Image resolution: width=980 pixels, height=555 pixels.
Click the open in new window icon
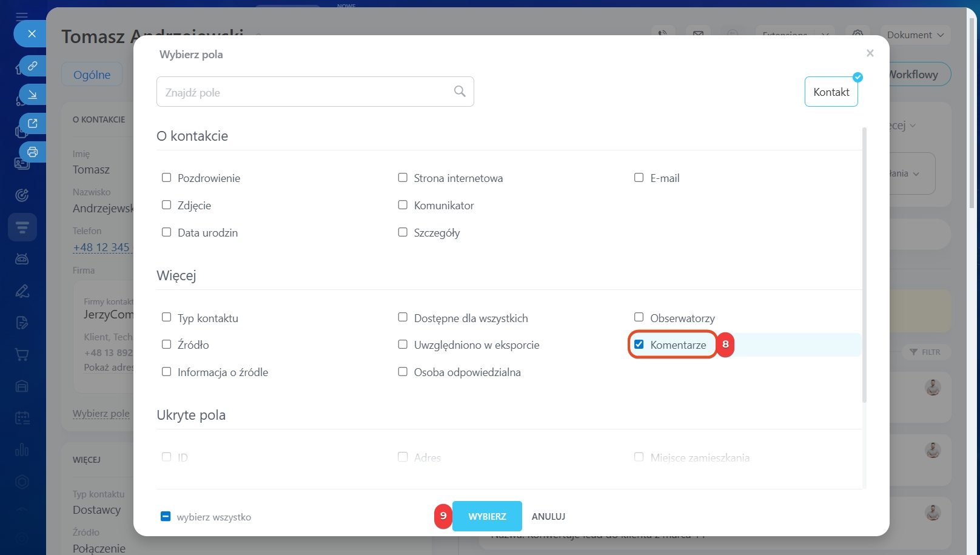(33, 123)
